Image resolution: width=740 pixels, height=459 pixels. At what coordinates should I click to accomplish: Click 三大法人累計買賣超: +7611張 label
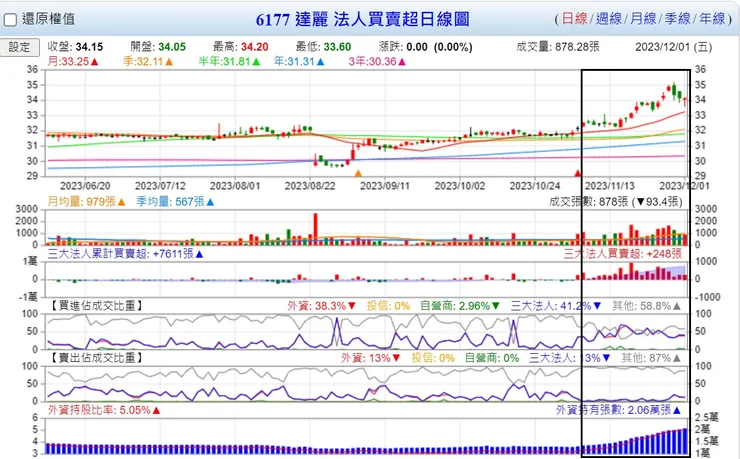126,254
